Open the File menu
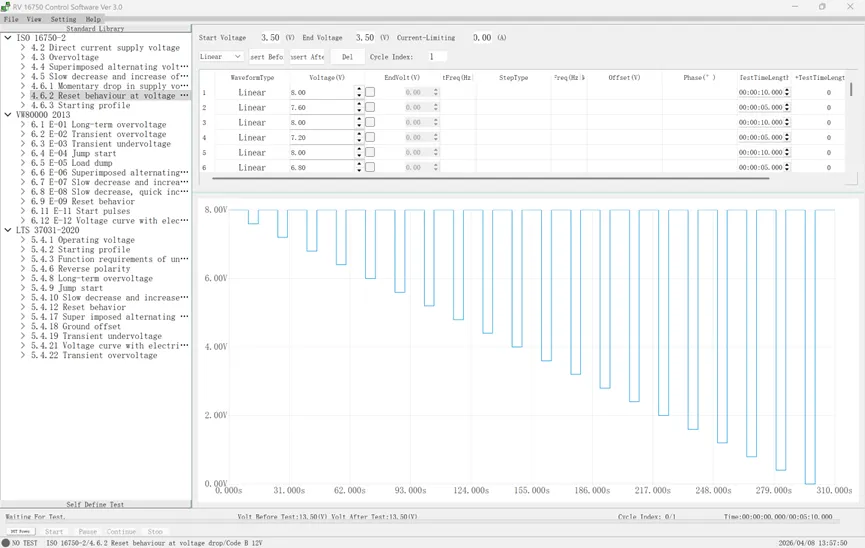Image resolution: width=865 pixels, height=548 pixels. [11, 19]
